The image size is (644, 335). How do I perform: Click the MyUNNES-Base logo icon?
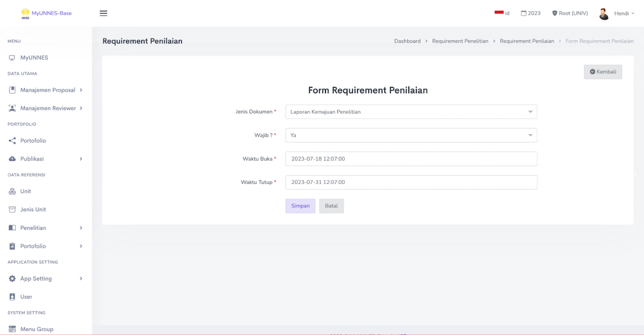(x=25, y=13)
